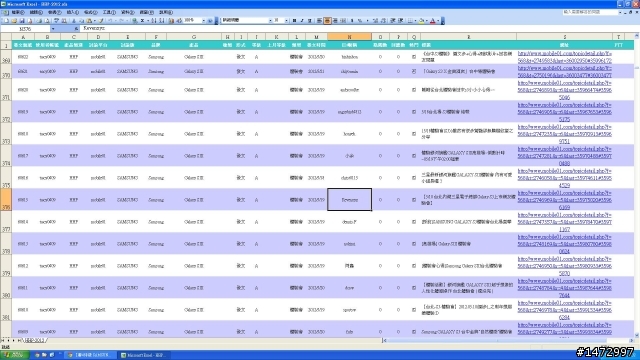Open the mobile01 link in row 376
Screen dimensions: 640x360
(564, 200)
